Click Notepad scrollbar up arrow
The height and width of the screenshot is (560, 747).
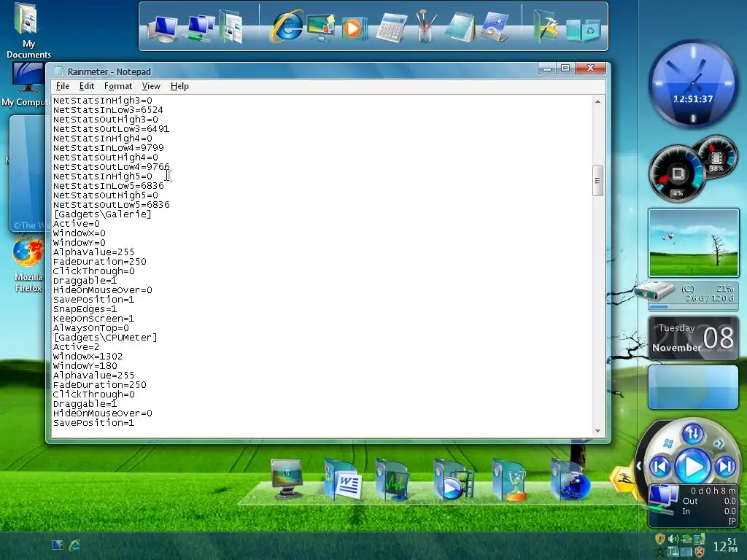pyautogui.click(x=598, y=101)
